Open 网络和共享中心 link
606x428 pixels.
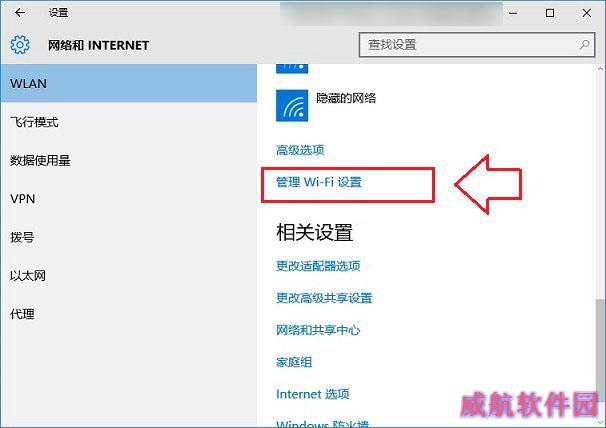[318, 330]
